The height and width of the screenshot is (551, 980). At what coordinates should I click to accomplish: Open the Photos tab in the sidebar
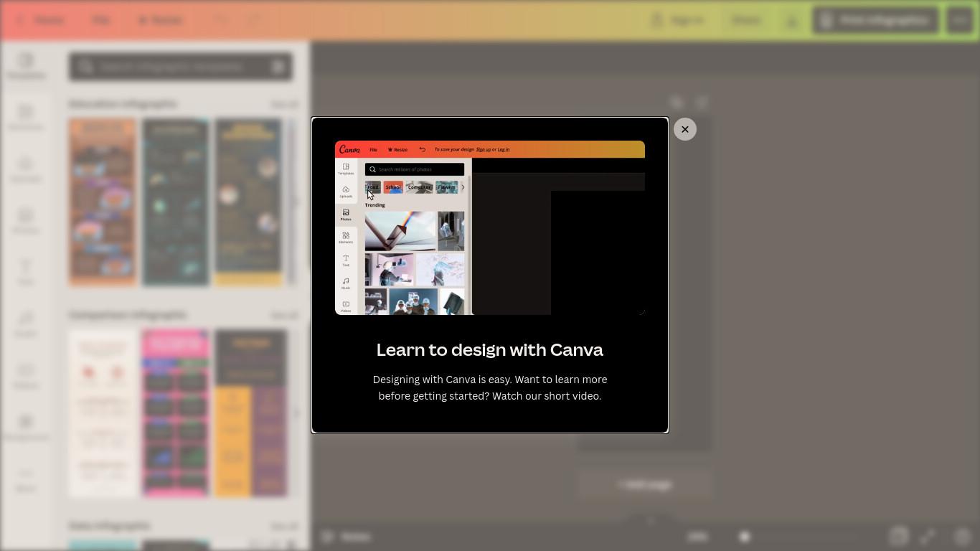26,221
